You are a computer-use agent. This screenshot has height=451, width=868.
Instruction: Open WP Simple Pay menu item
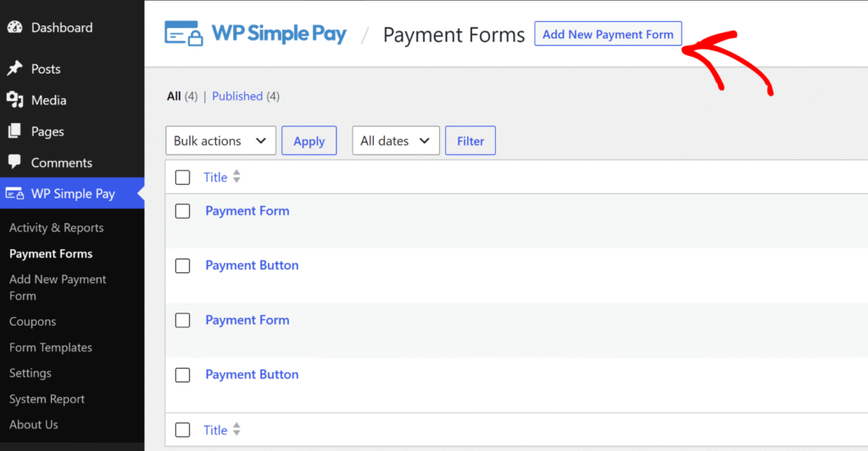72,193
